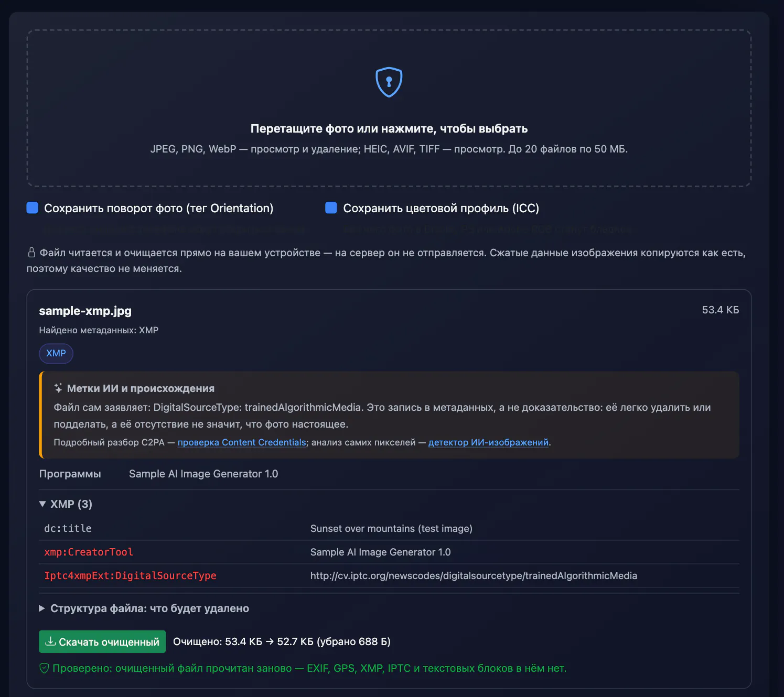The height and width of the screenshot is (697, 784).
Task: Click the Программы label
Action: [70, 474]
